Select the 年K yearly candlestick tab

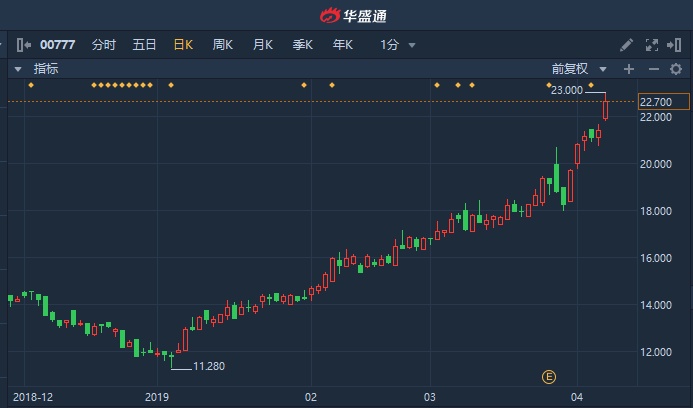coord(343,45)
